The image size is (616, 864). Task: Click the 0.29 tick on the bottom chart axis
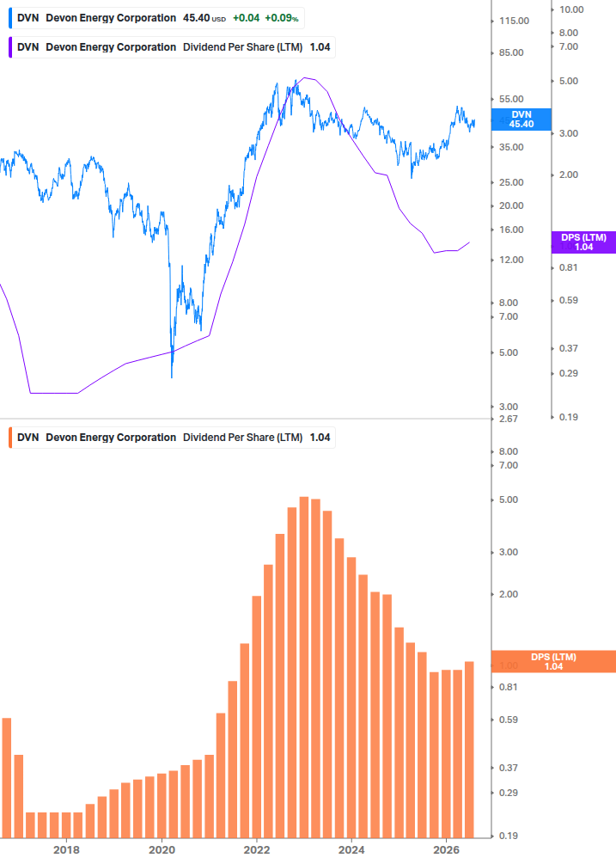click(509, 793)
